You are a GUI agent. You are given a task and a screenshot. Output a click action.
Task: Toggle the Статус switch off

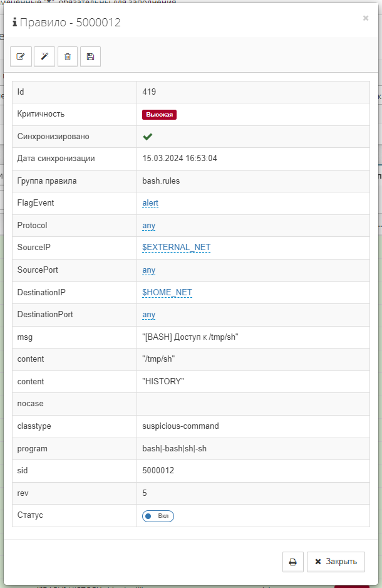pyautogui.click(x=158, y=516)
